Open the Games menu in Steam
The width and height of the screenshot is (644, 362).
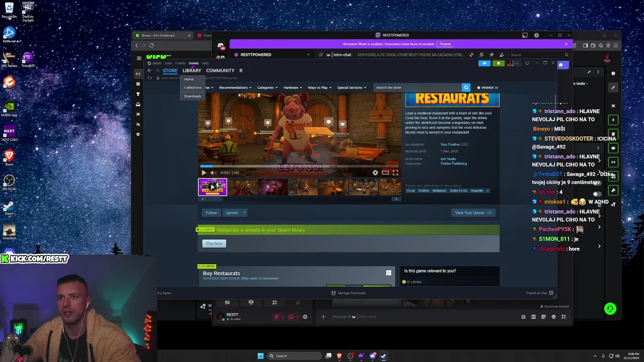194,63
